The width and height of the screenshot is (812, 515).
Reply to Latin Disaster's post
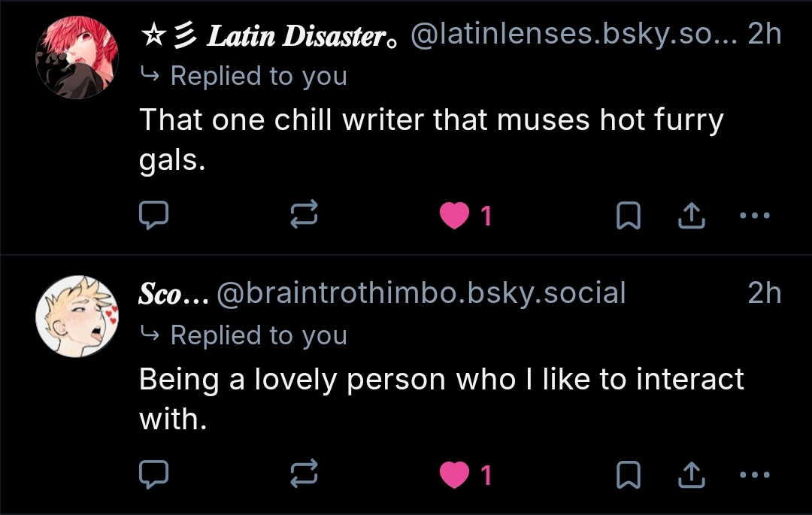tap(154, 217)
